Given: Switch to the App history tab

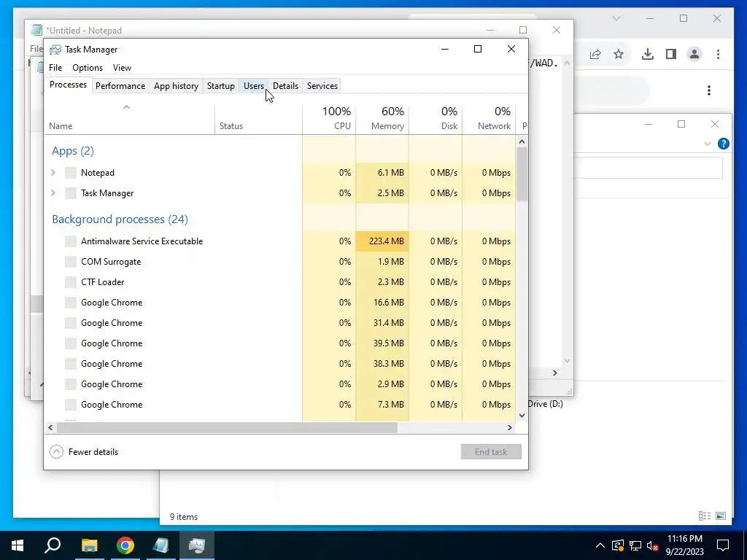Looking at the screenshot, I should [x=176, y=86].
